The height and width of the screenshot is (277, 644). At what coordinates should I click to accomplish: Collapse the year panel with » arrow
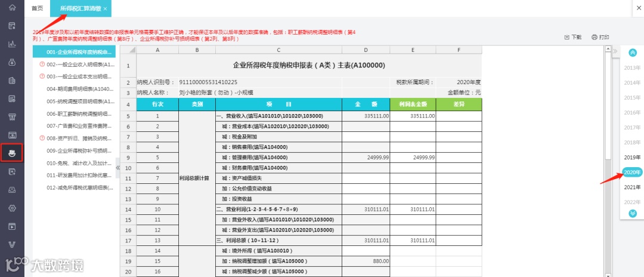click(x=615, y=51)
